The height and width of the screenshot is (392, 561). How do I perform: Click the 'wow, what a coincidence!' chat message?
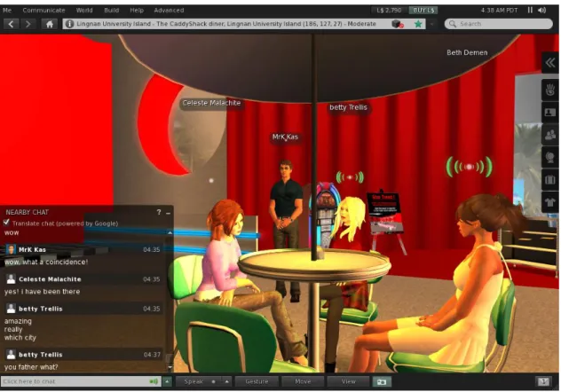[46, 262]
